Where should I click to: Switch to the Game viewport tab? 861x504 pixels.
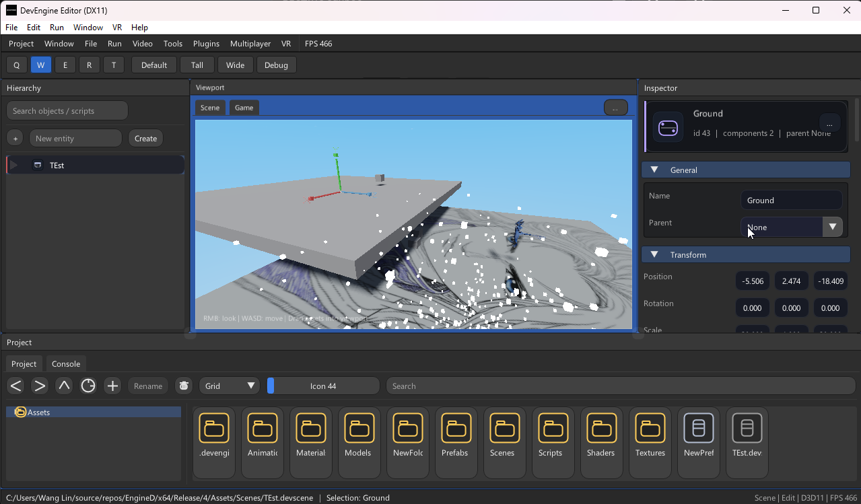244,108
